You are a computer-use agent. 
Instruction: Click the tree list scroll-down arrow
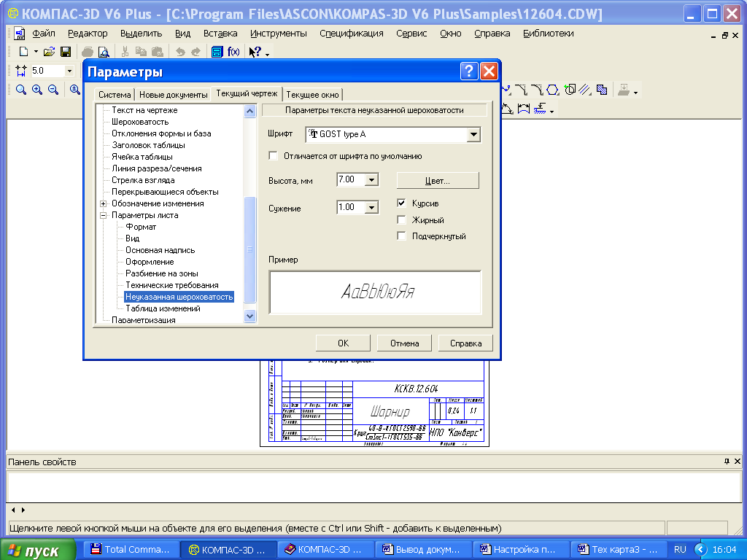[x=249, y=316]
